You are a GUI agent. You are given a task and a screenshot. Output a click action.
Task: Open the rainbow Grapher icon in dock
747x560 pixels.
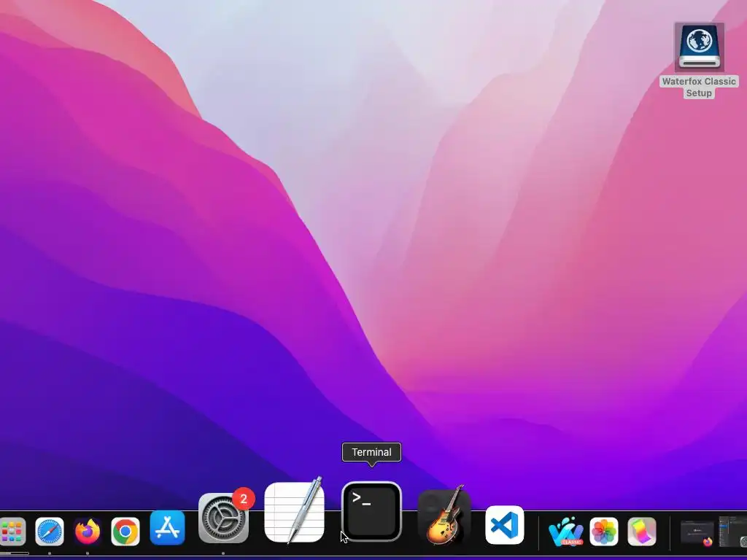(642, 532)
